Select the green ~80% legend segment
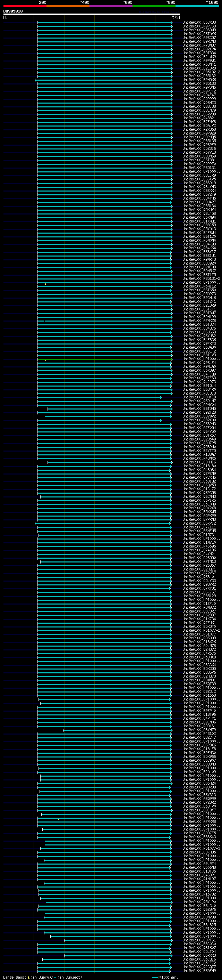Screen dimensions: 222x980 (x=154, y=6)
